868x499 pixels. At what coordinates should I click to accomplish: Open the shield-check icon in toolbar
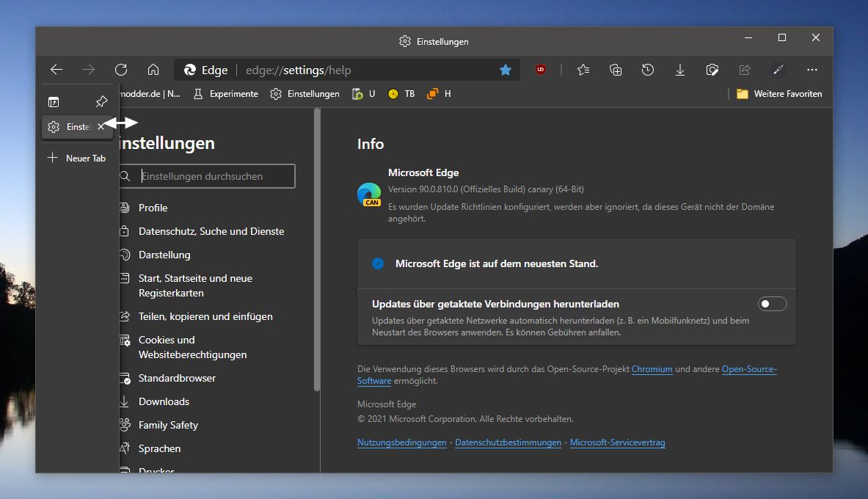[712, 70]
